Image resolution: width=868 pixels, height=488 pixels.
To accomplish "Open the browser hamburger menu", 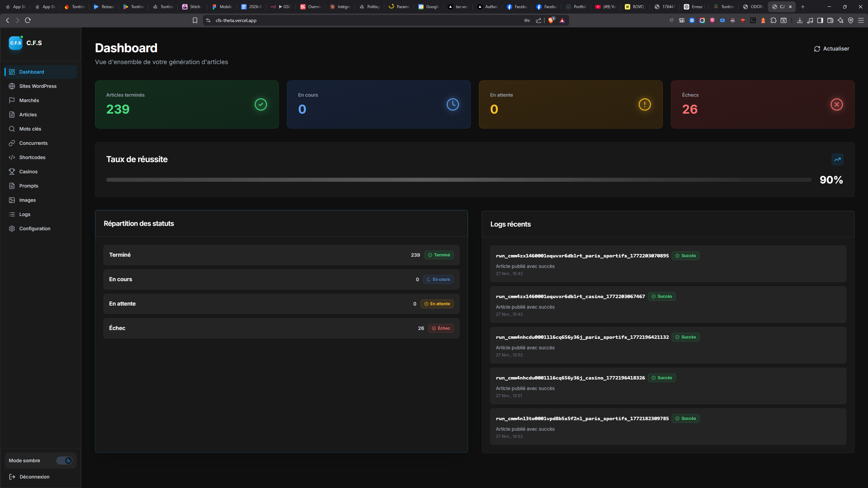I will pyautogui.click(x=861, y=20).
